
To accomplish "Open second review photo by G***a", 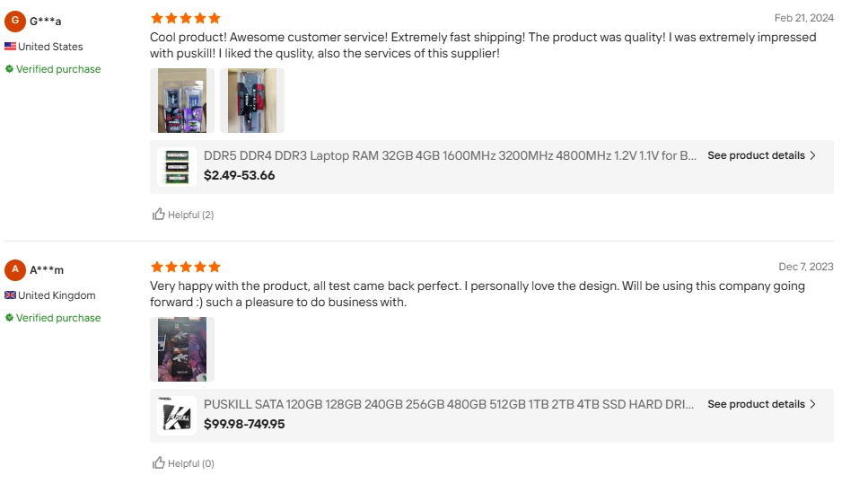I will pos(252,101).
